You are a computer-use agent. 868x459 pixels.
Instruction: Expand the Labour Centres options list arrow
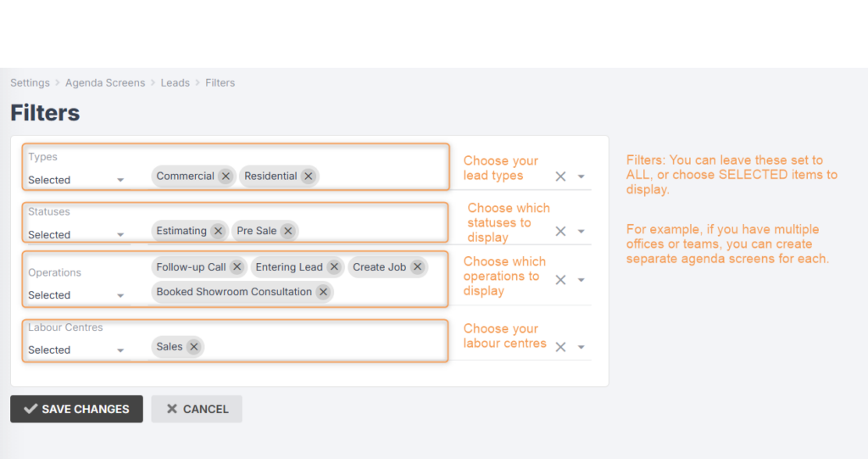click(581, 347)
